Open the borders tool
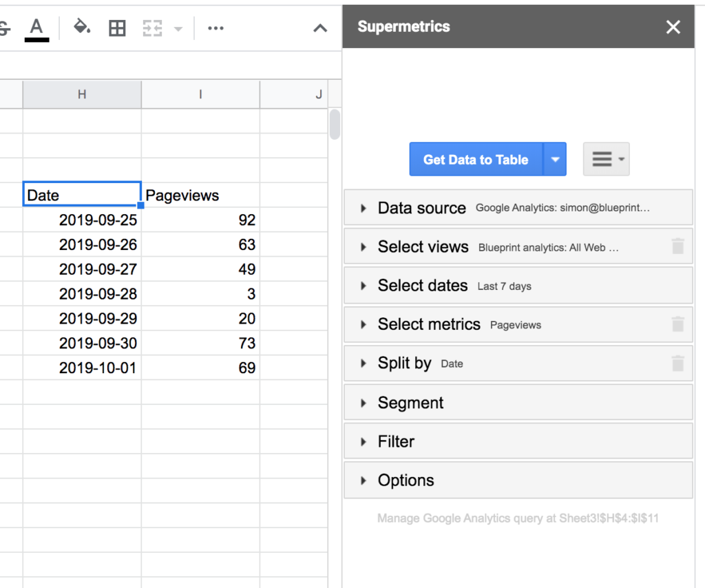This screenshot has width=705, height=588. pyautogui.click(x=118, y=28)
